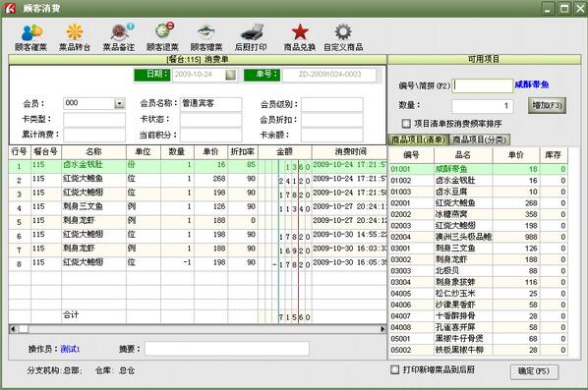
Task: Toggle 打印新增菜品到后厨 checkbox
Action: pos(394,369)
